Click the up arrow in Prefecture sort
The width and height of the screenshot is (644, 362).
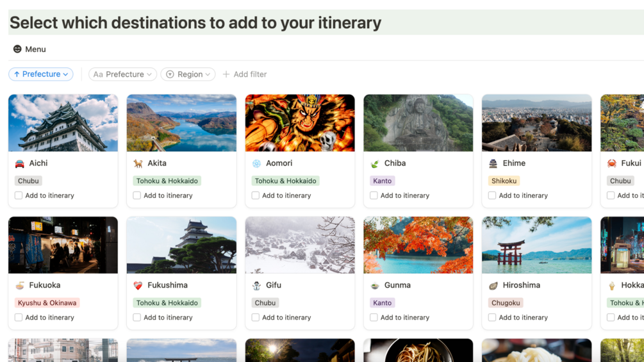pos(17,74)
